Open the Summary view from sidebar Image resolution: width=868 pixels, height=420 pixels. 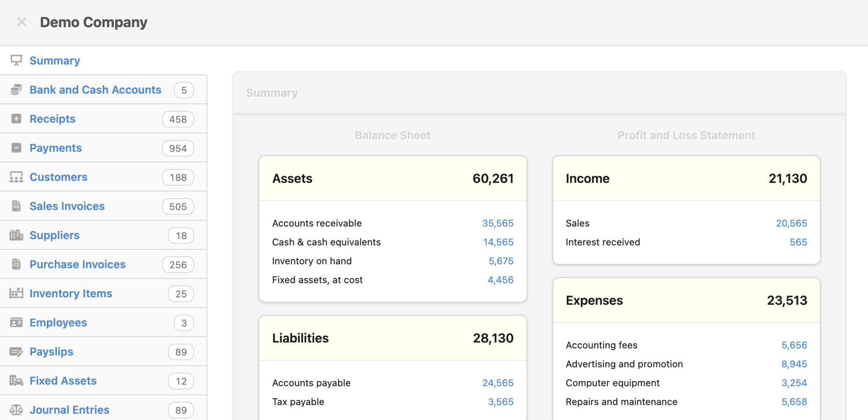[x=54, y=61]
